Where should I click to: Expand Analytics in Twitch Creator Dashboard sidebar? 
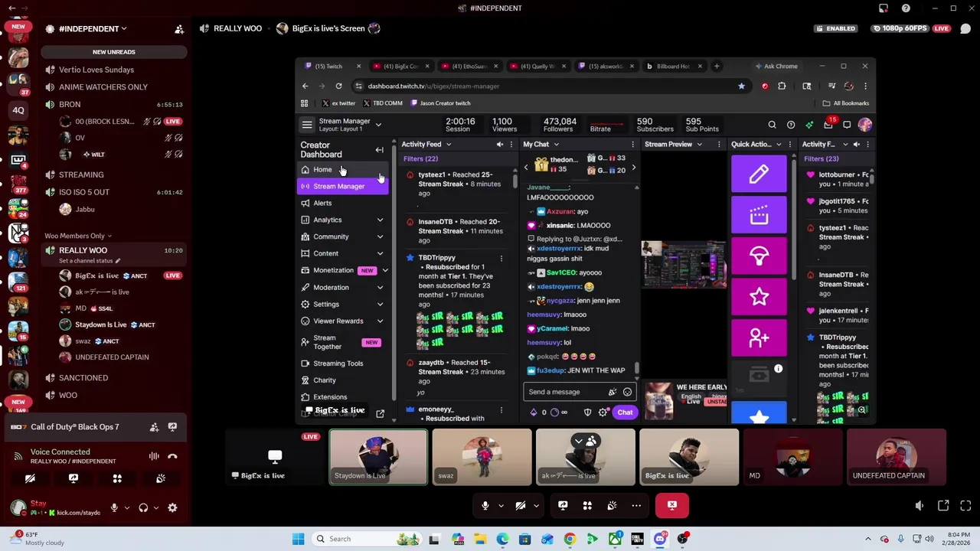(x=343, y=220)
